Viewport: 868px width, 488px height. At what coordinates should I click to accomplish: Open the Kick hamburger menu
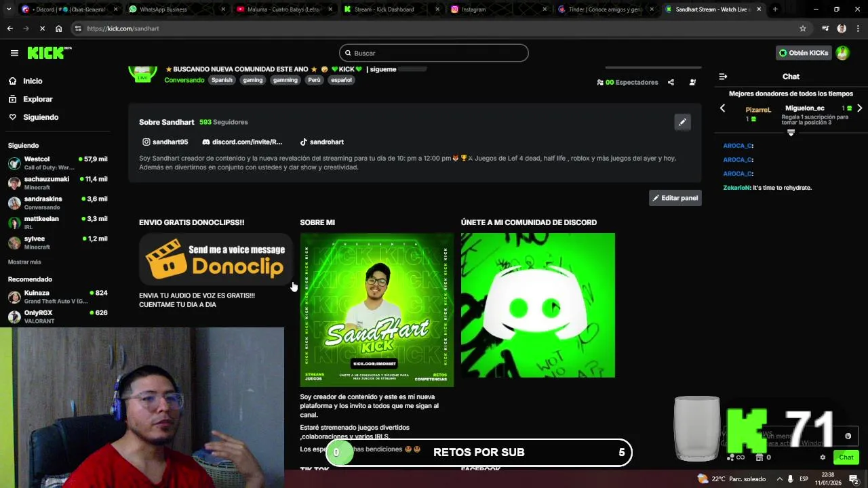coord(14,53)
